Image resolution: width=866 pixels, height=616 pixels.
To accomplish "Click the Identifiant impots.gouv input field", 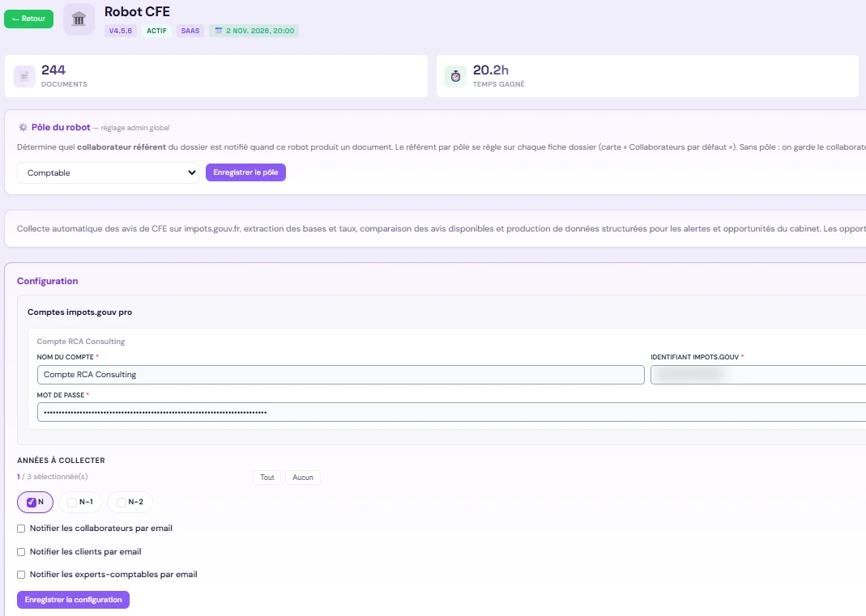I will click(x=758, y=374).
